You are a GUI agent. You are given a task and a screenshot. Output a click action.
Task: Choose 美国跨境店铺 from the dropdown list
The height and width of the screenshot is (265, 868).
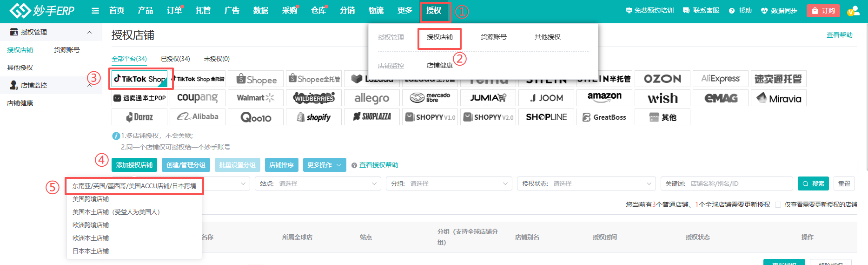coord(91,199)
